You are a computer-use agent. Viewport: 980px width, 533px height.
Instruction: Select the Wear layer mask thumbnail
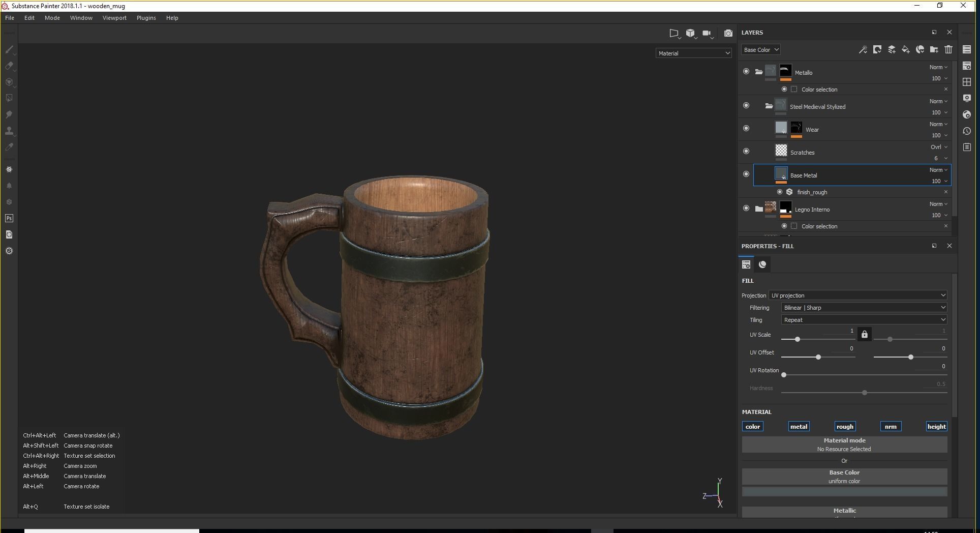point(797,127)
